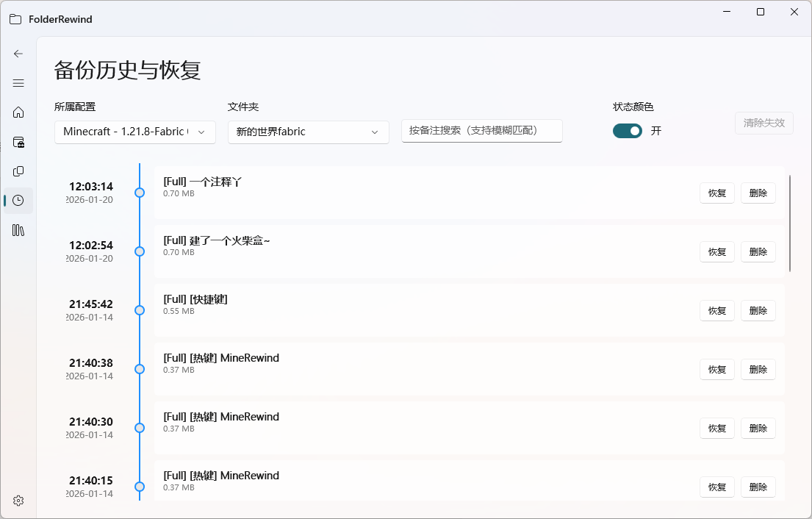The image size is (812, 519).
Task: Click 恢复 for the [快捷键] backup
Action: click(716, 311)
